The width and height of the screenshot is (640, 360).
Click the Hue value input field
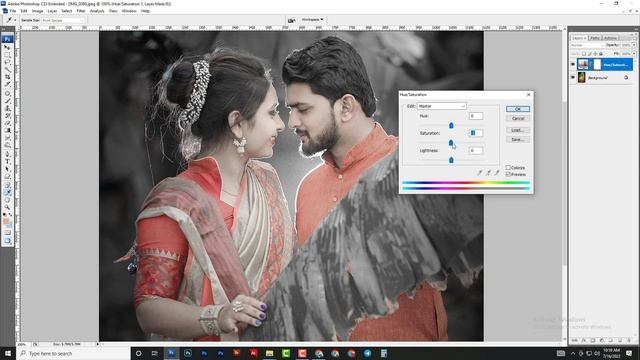click(476, 116)
